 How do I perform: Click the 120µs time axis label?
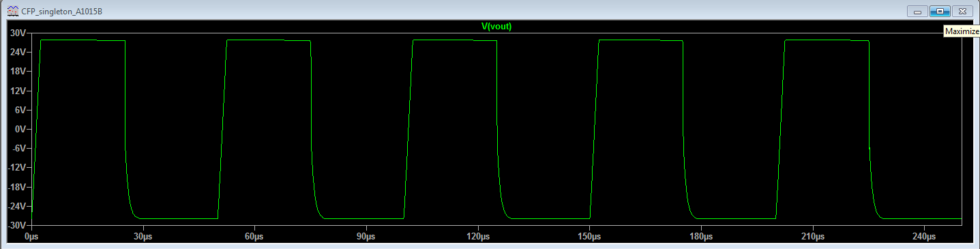pyautogui.click(x=477, y=236)
